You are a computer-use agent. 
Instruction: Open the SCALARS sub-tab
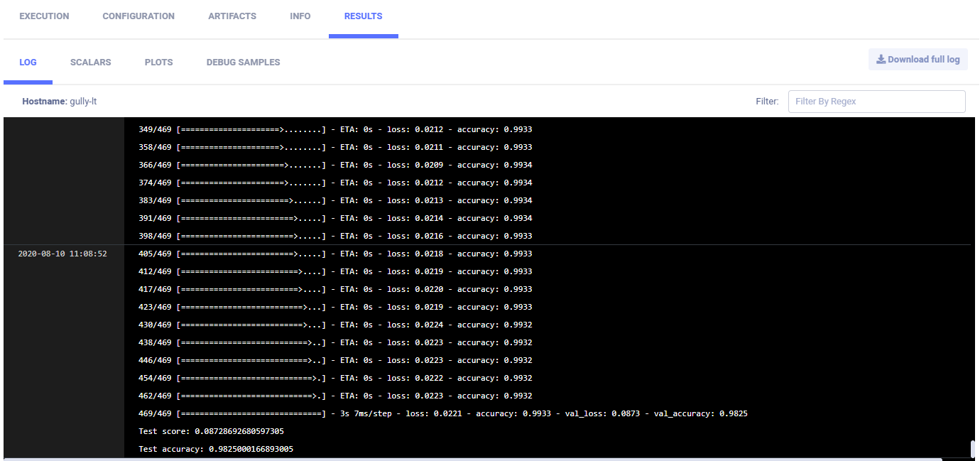90,63
